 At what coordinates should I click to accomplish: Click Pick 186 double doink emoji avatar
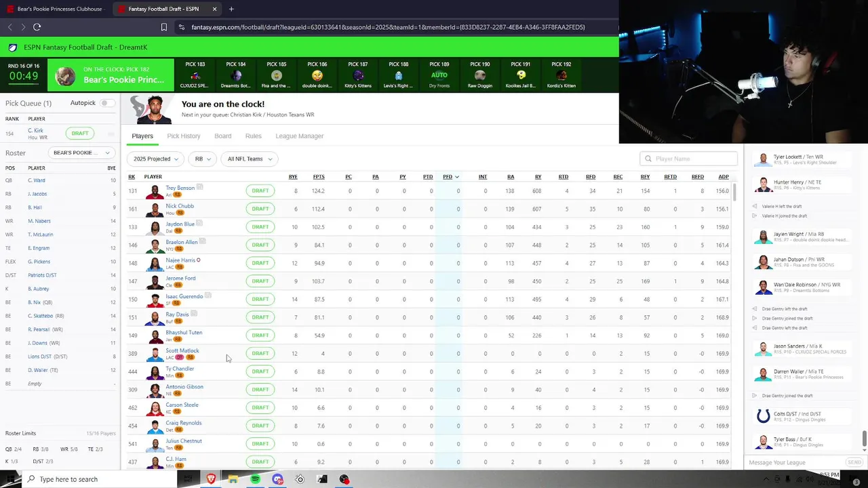coord(317,75)
